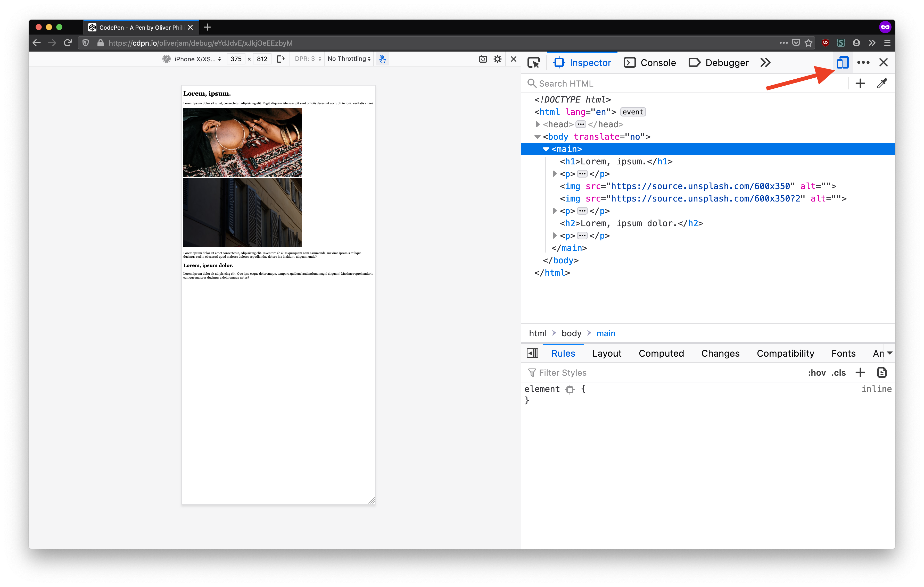This screenshot has width=924, height=587.
Task: Click the :hov pseudo-class button
Action: point(816,373)
